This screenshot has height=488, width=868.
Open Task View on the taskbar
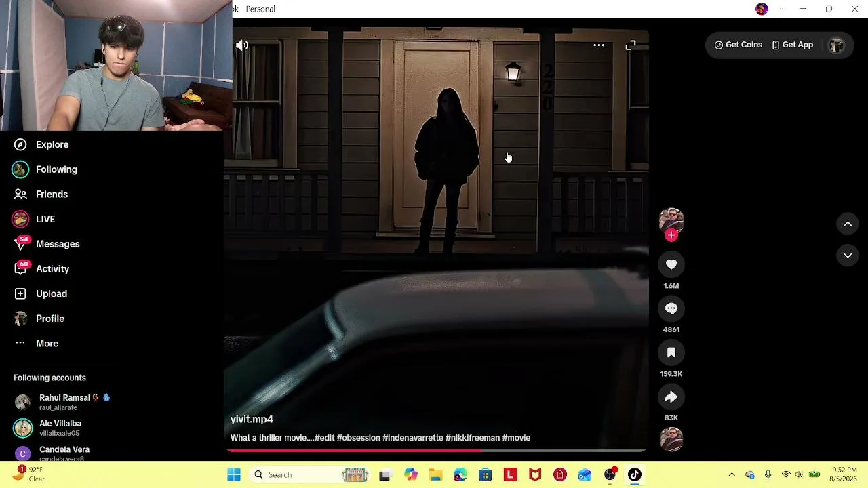coord(385,474)
